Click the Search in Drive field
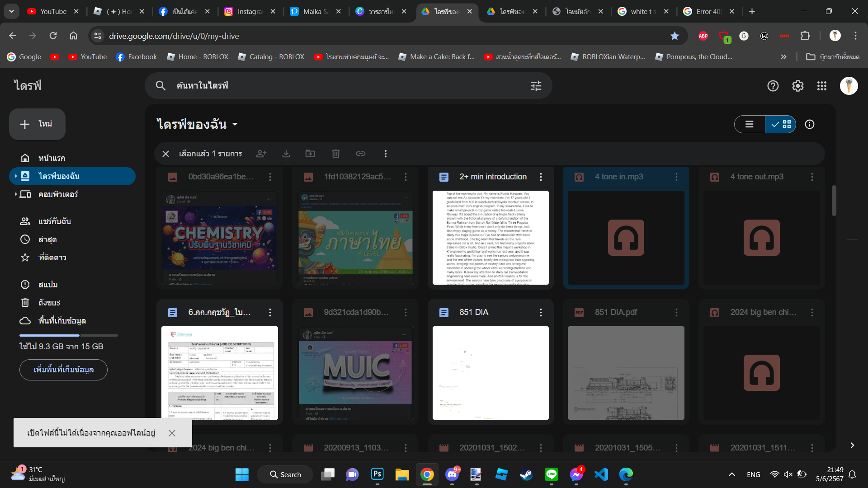The height and width of the screenshot is (488, 868). (x=348, y=86)
